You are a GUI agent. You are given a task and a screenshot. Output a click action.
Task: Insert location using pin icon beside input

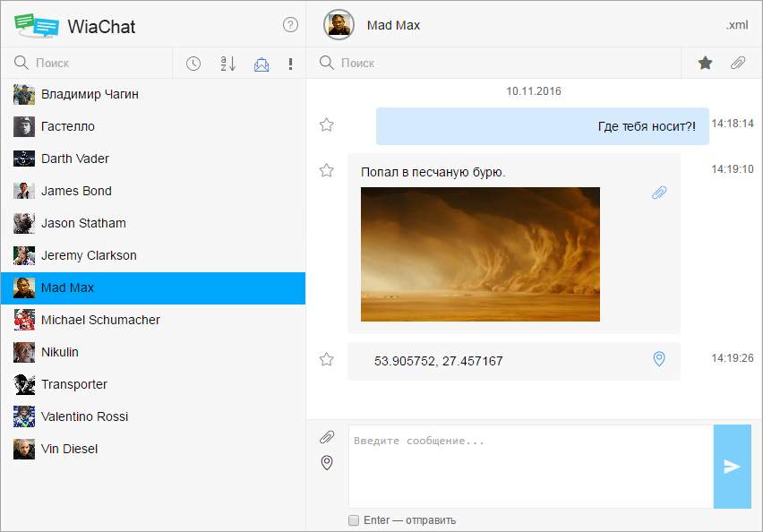[x=327, y=462]
